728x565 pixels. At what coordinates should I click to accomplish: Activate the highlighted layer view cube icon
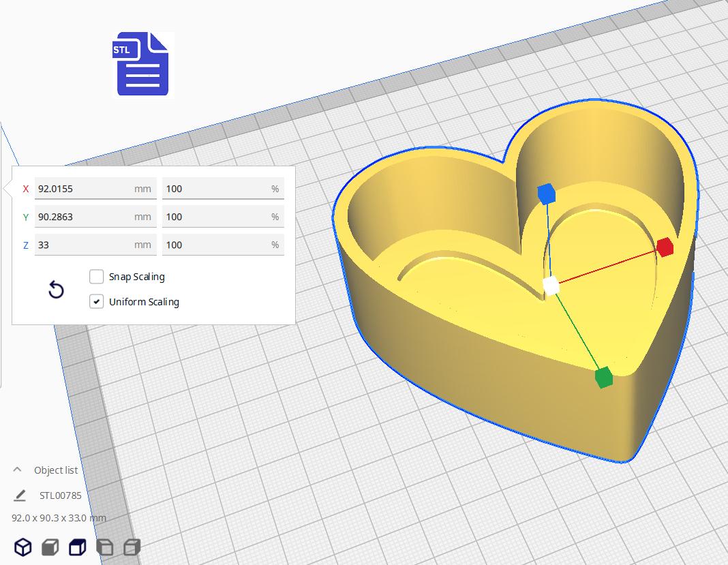(x=77, y=547)
